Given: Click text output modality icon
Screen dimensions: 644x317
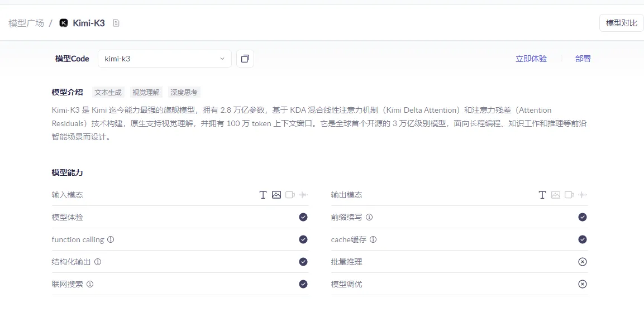Looking at the screenshot, I should (542, 195).
